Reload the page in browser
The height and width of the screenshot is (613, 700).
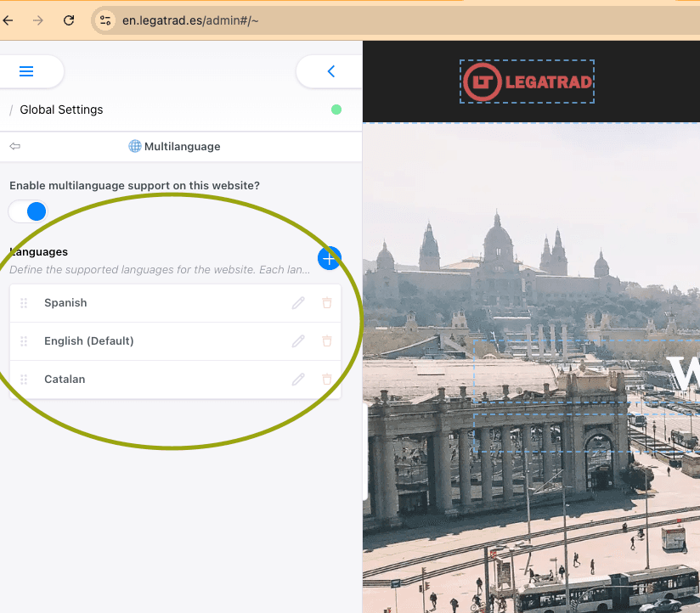[x=69, y=20]
